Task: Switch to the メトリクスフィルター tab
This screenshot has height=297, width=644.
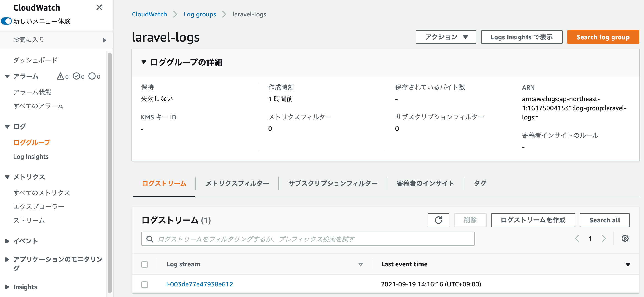Action: [x=237, y=184]
